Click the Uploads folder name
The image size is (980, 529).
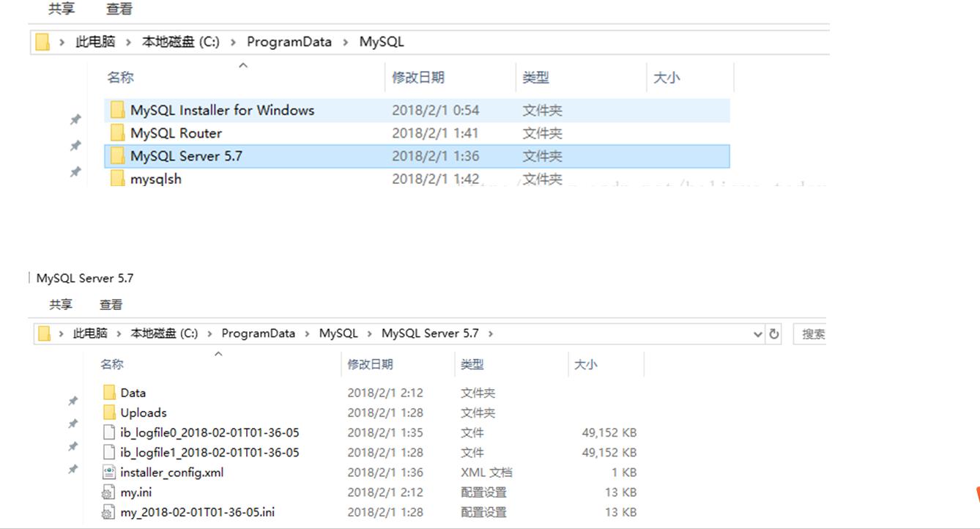tap(144, 413)
